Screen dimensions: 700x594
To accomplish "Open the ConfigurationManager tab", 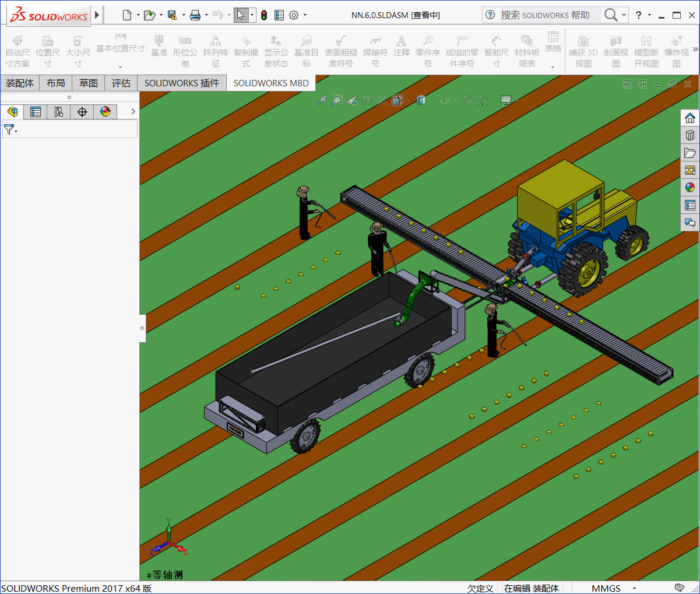I will (59, 111).
